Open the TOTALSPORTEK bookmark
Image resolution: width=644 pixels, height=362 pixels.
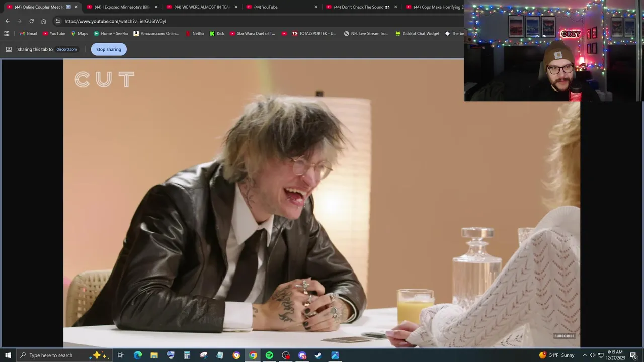point(314,34)
